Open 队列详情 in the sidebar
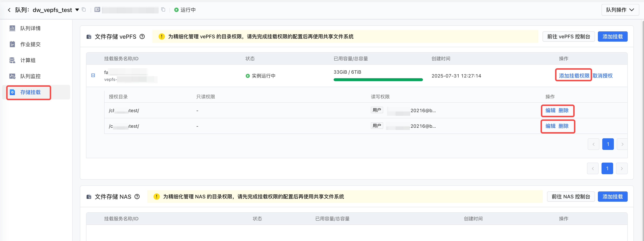 tap(30, 28)
